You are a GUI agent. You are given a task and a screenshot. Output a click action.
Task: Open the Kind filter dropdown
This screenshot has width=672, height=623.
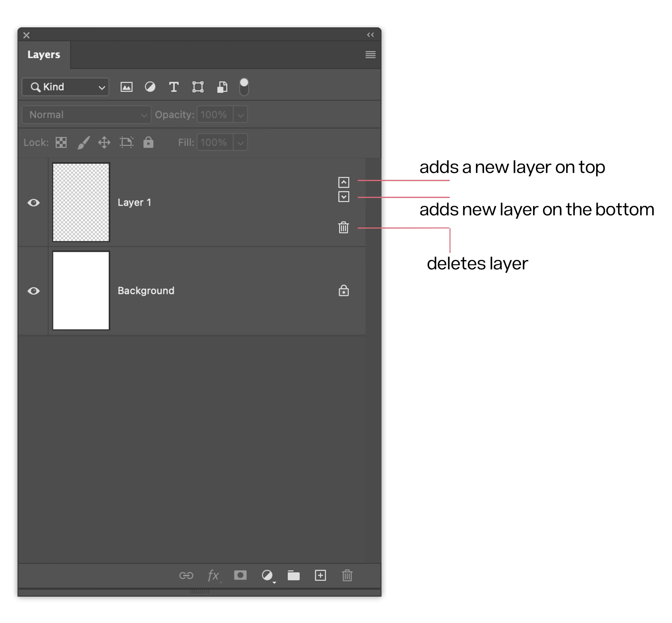[66, 87]
